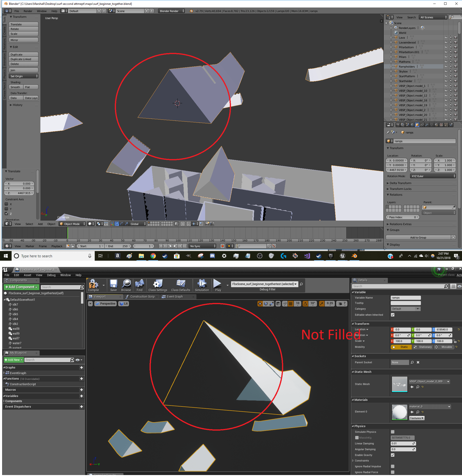This screenshot has width=462, height=476.
Task: Start Simulation in the Unreal toolbar
Action: [x=202, y=285]
